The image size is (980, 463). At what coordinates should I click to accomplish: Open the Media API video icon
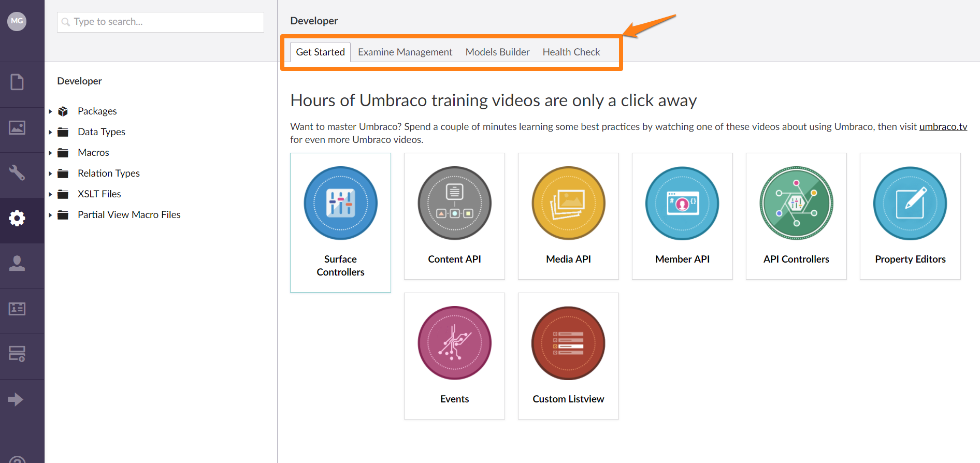click(568, 203)
